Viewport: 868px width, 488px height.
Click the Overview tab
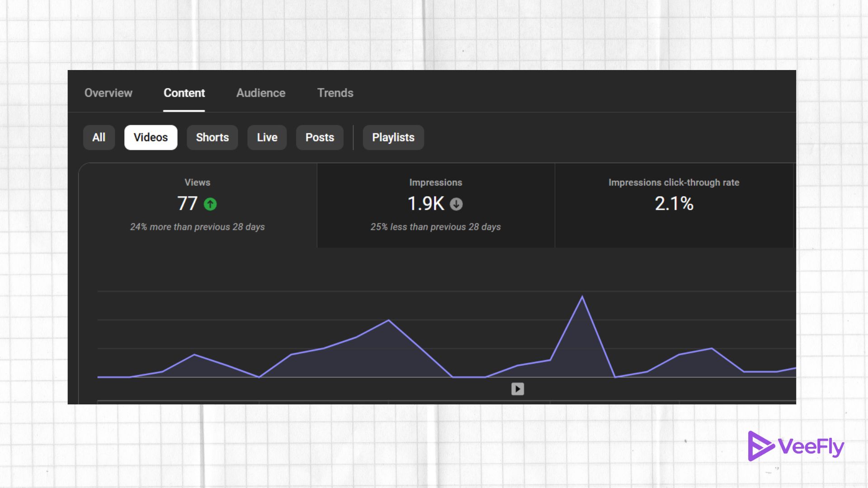point(108,93)
